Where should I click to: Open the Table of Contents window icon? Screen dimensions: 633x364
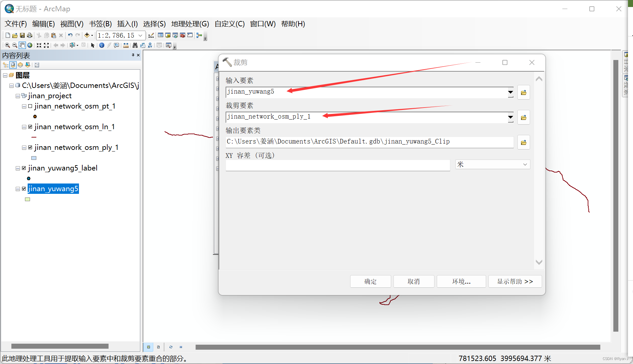[161, 35]
